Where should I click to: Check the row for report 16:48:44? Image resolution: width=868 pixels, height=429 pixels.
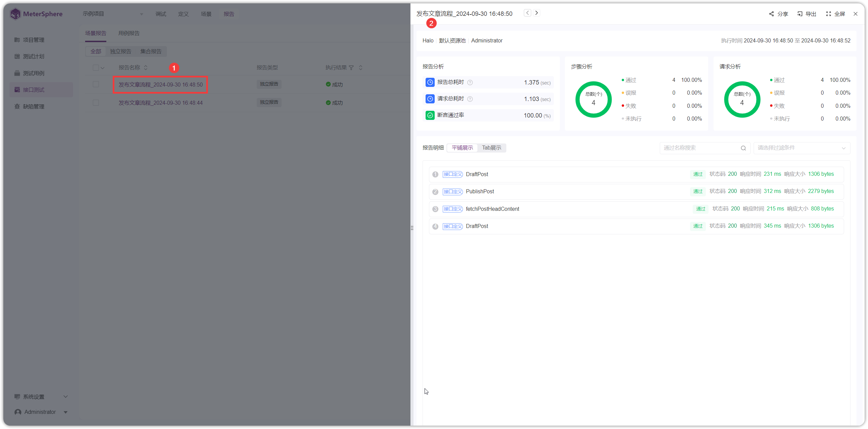tap(96, 102)
